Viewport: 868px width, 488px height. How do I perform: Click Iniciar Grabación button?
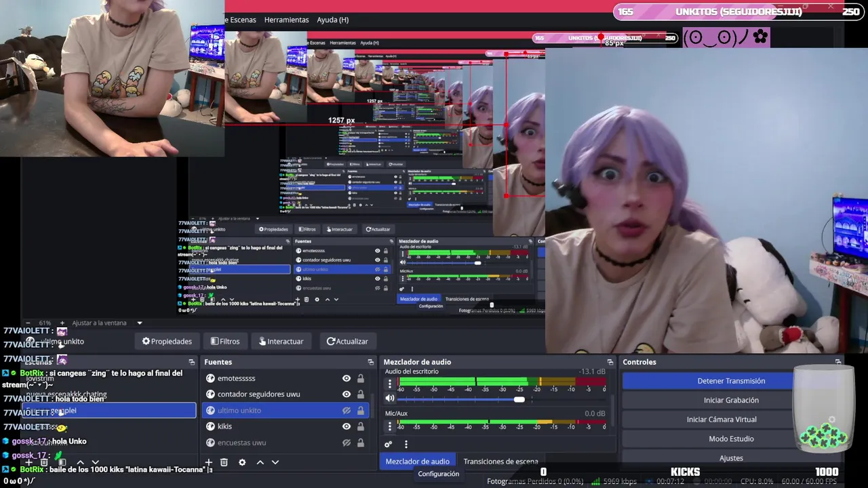point(731,400)
